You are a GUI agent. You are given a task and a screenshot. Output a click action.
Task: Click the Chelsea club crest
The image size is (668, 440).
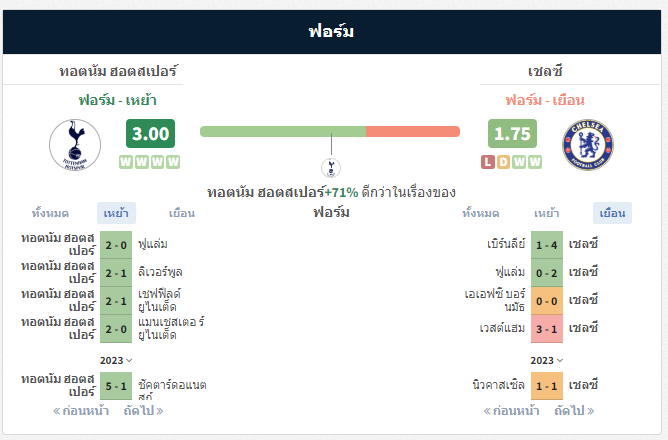coord(588,145)
